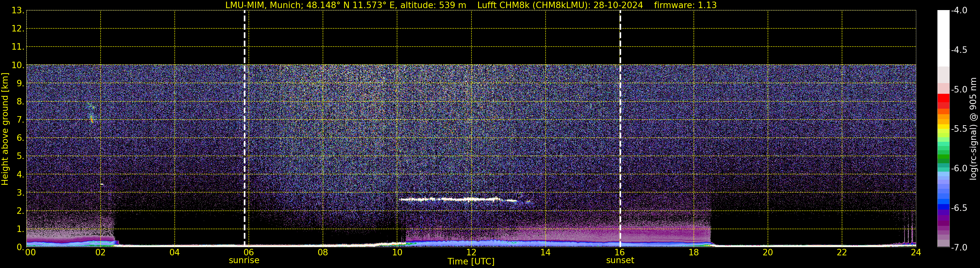Image resolution: width=980 pixels, height=268 pixels.
Task: Click the '8.' height axis tick label
Action: (x=20, y=102)
